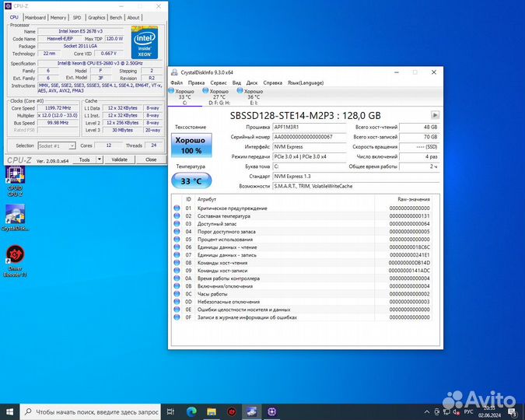
Task: Click next-disk arrow in CrystalDiskInfo
Action: pyautogui.click(x=435, y=115)
